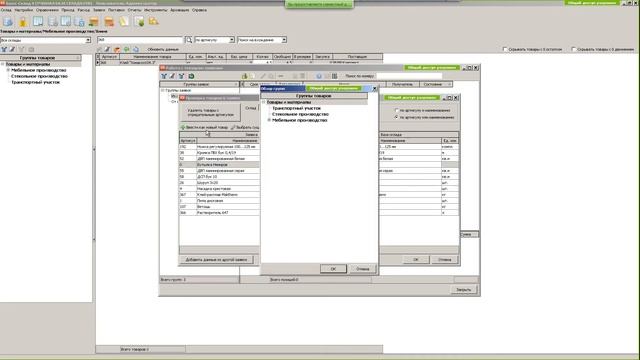Collapse Товары и материалы in Обзор групп dialog
Image resolution: width=640 pixels, height=360 pixels.
point(264,102)
